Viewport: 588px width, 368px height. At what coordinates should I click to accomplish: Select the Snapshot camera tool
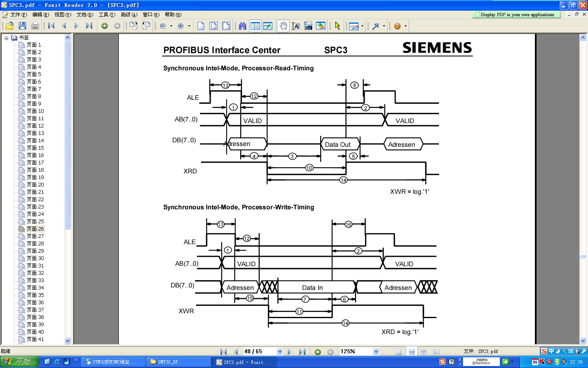tap(308, 26)
